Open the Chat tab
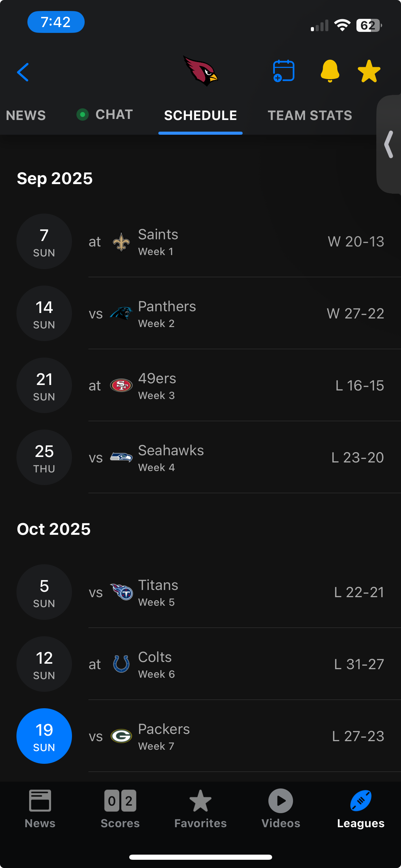The width and height of the screenshot is (401, 868). [105, 115]
